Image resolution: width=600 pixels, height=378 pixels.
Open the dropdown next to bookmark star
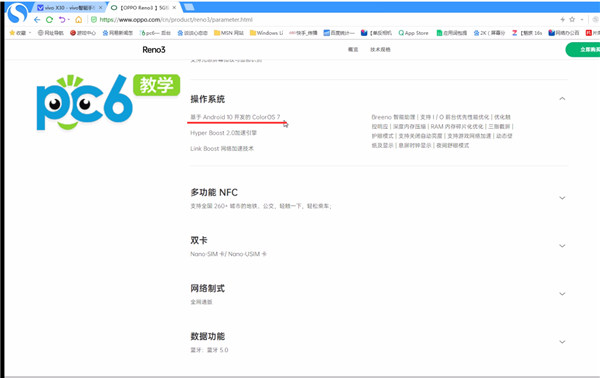click(x=582, y=20)
